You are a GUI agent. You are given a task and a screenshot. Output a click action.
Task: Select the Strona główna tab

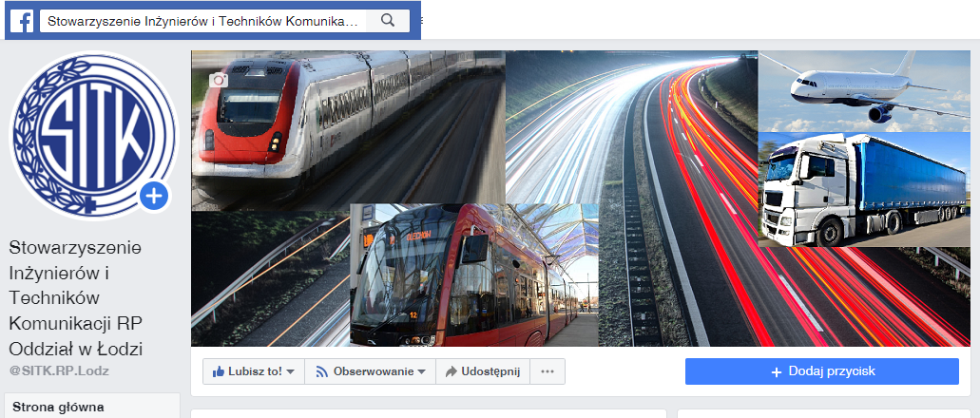[x=92, y=407]
